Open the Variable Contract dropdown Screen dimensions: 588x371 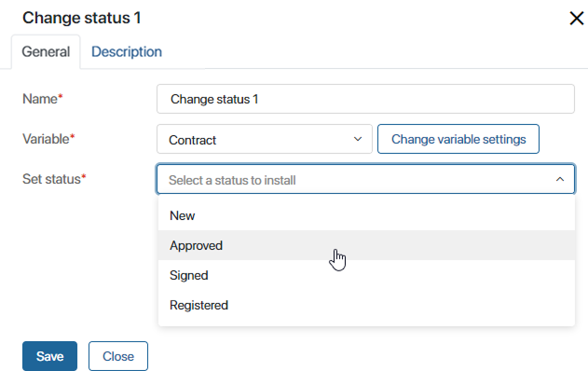(265, 139)
